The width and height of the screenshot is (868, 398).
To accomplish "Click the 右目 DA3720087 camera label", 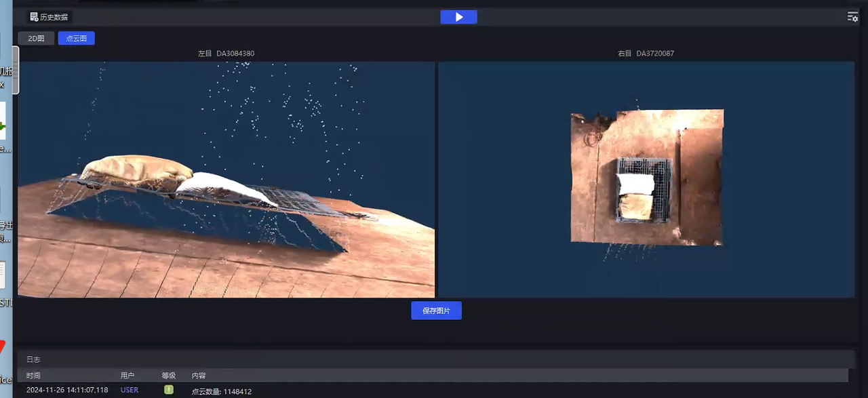I will coord(646,54).
